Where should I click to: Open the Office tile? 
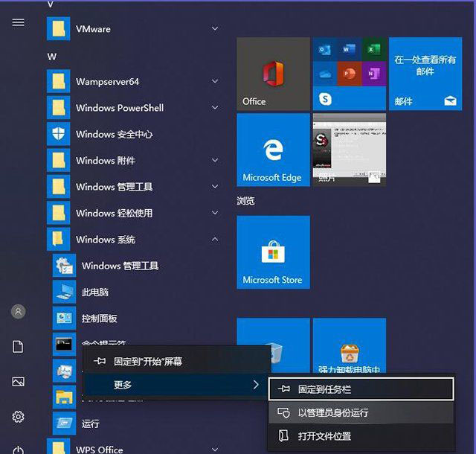tap(273, 74)
